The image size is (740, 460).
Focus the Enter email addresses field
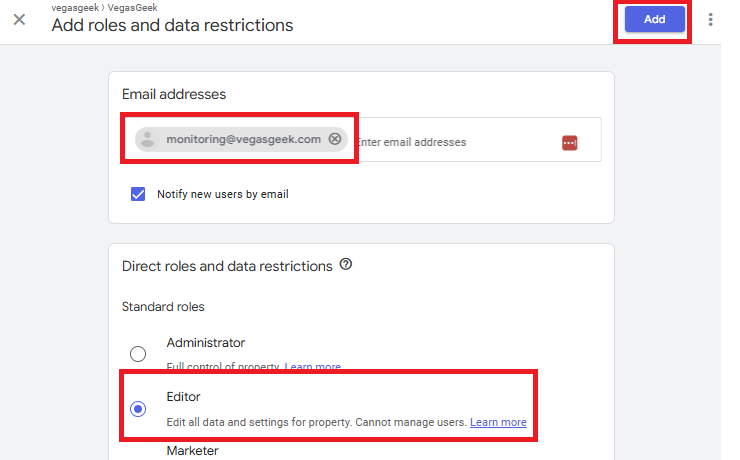[450, 142]
